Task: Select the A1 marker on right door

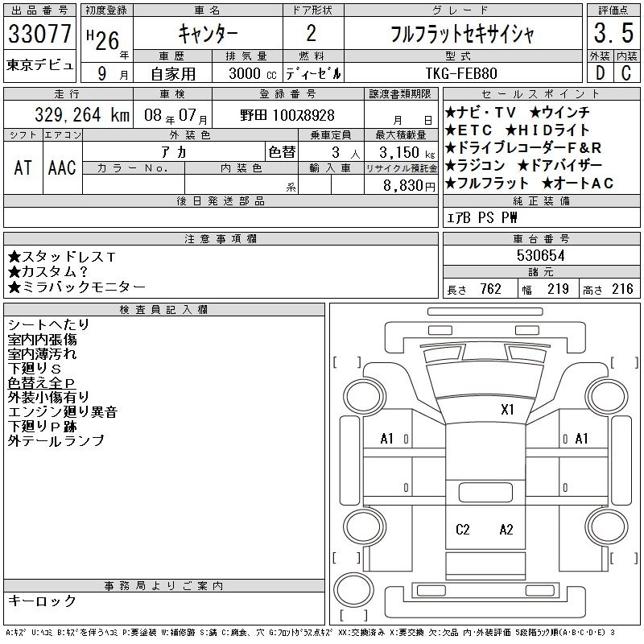Action: click(582, 439)
